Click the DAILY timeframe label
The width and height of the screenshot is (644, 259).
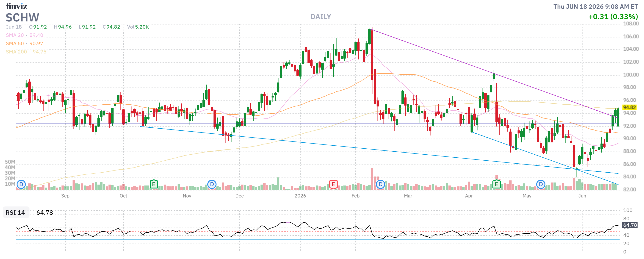coord(321,17)
